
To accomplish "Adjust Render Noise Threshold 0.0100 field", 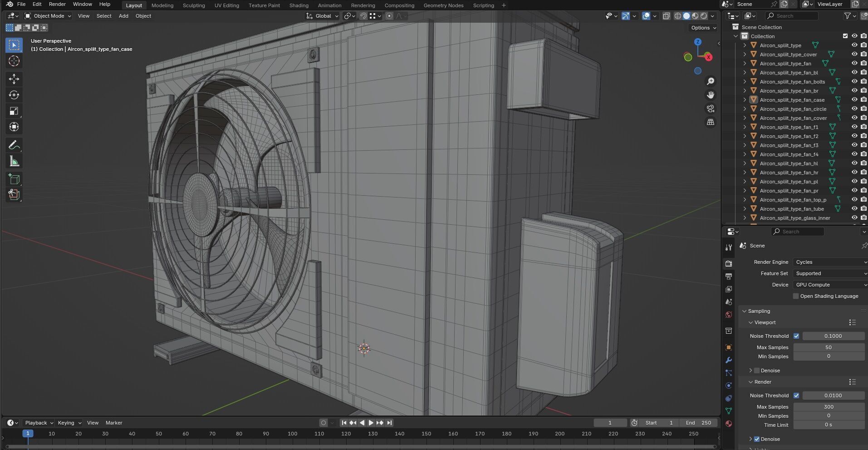I will click(833, 396).
